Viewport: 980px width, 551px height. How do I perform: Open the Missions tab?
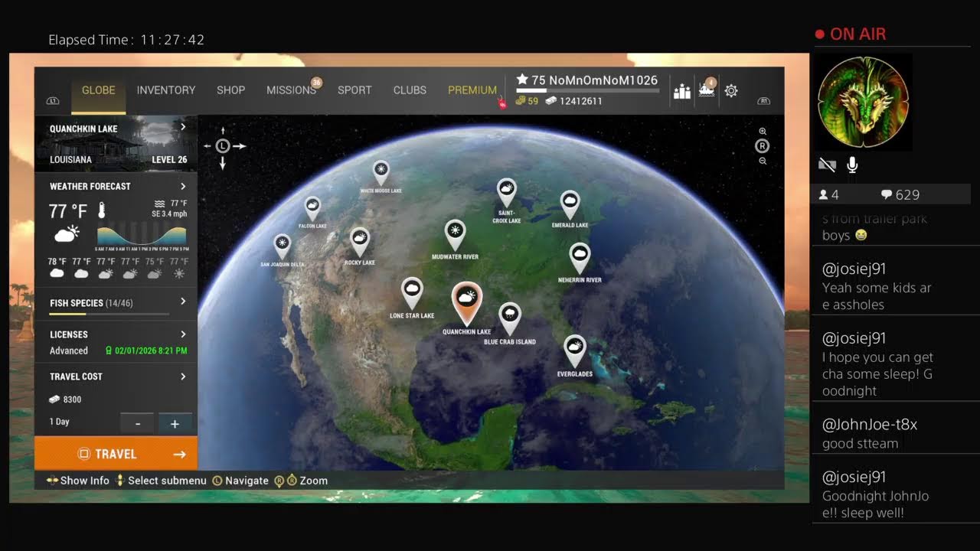click(292, 90)
